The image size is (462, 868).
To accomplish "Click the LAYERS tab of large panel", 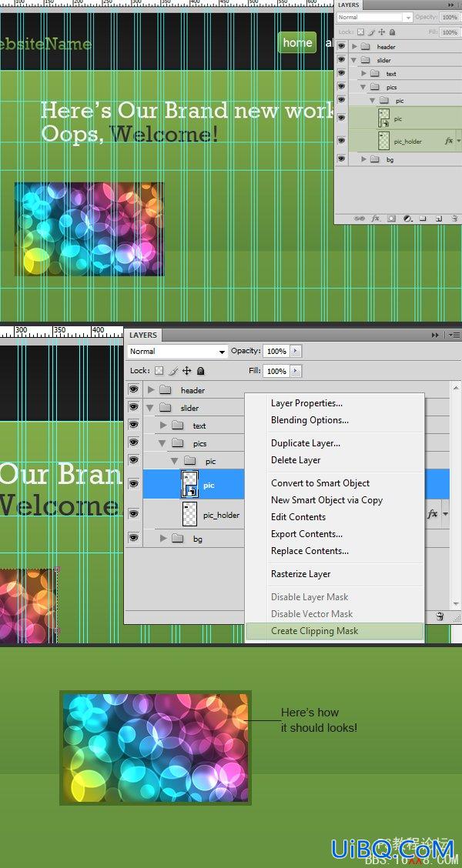I will (x=143, y=335).
